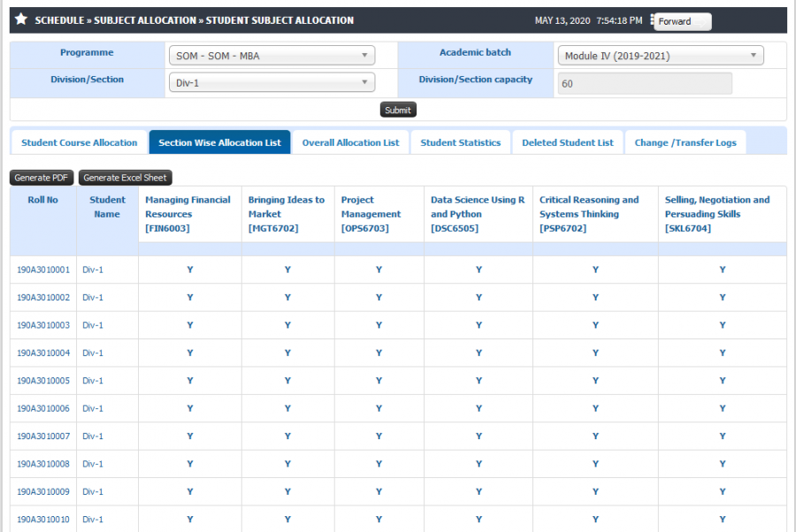Select Section Wise Allocation List tab
Viewport: 796px width, 532px height.
pos(219,142)
